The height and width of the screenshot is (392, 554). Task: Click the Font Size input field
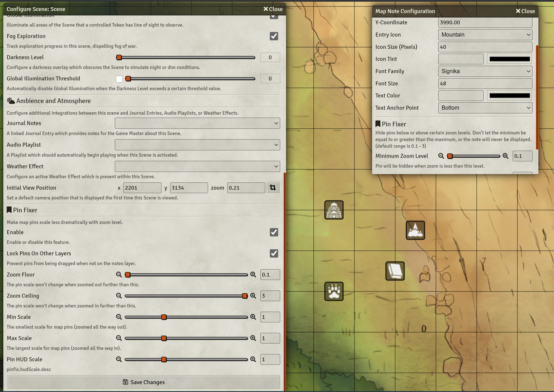[485, 84]
